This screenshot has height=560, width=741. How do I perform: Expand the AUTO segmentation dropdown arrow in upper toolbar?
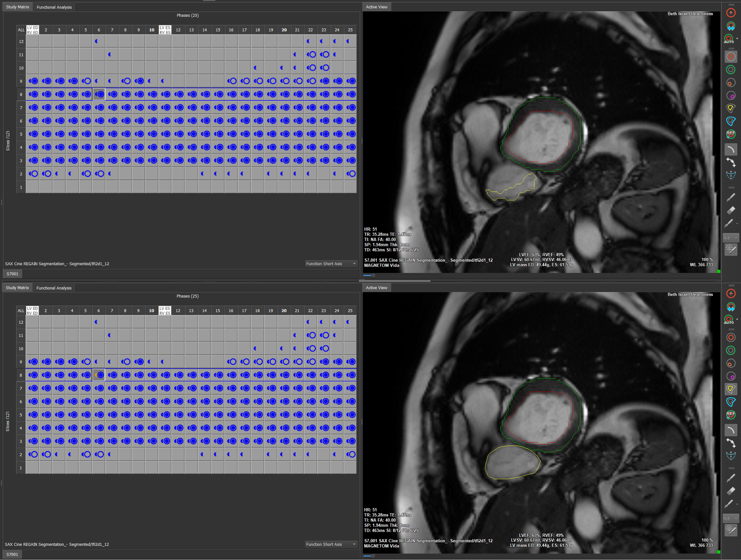tap(737, 39)
